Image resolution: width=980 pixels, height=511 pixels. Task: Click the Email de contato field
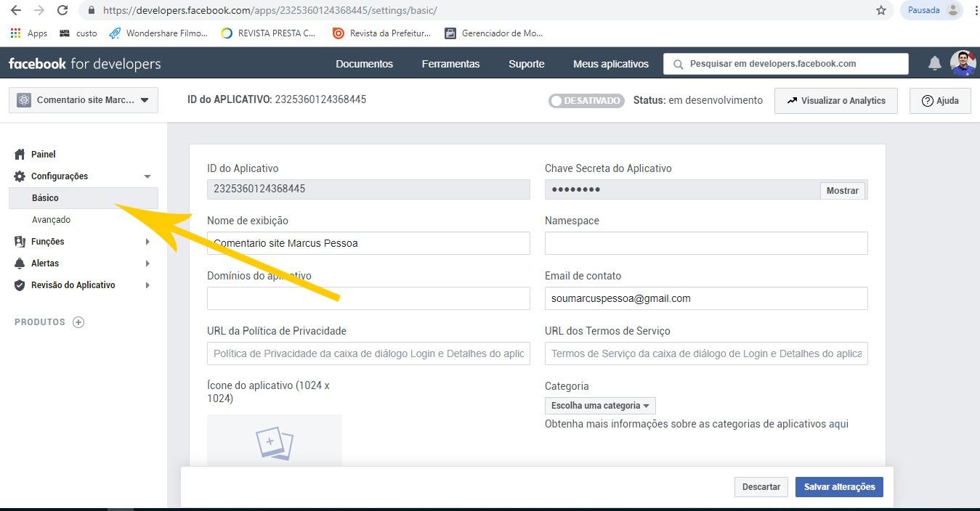[x=706, y=298]
